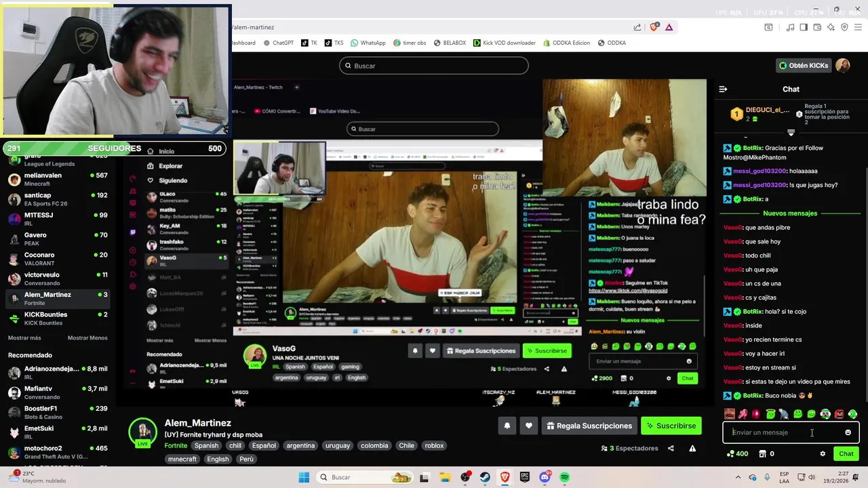Click the Nuevos mensajes banner in chat

(x=790, y=213)
